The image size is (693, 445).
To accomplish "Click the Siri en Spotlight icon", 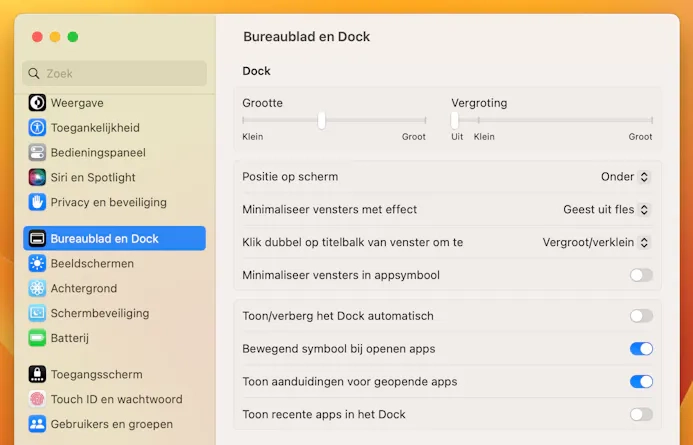I will click(37, 177).
